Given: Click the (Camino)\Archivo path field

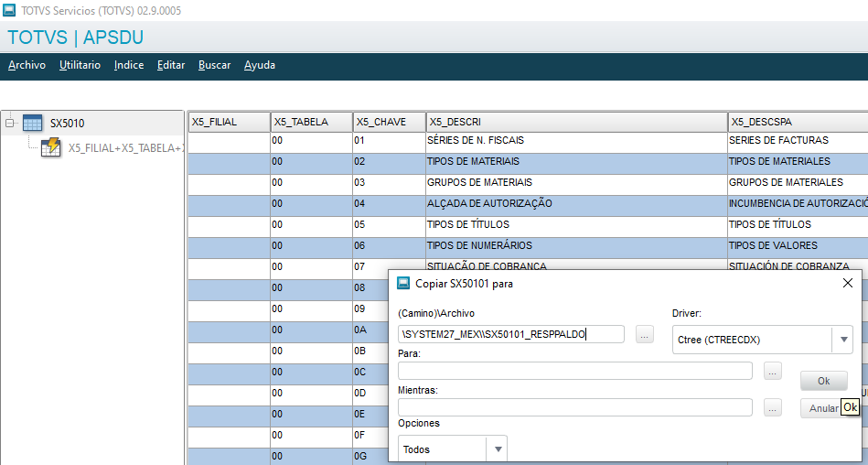Looking at the screenshot, I should click(511, 334).
